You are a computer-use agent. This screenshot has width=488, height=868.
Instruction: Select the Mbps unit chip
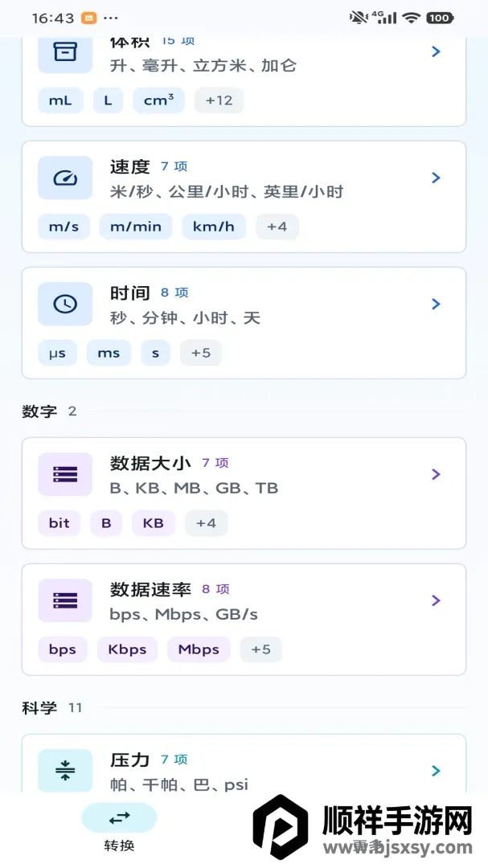(199, 649)
